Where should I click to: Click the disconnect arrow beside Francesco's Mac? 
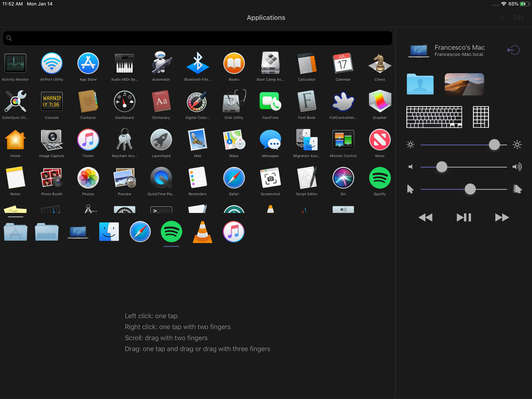(513, 50)
